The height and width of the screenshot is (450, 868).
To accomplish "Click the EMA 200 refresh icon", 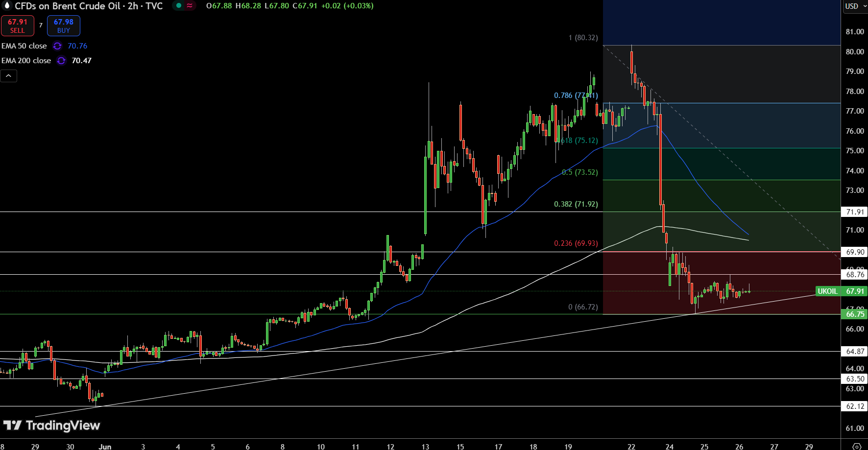I will point(61,61).
